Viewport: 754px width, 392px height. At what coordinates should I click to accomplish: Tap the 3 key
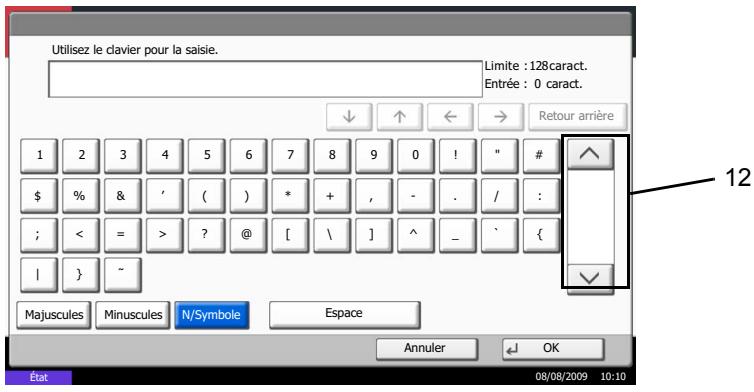pyautogui.click(x=123, y=156)
